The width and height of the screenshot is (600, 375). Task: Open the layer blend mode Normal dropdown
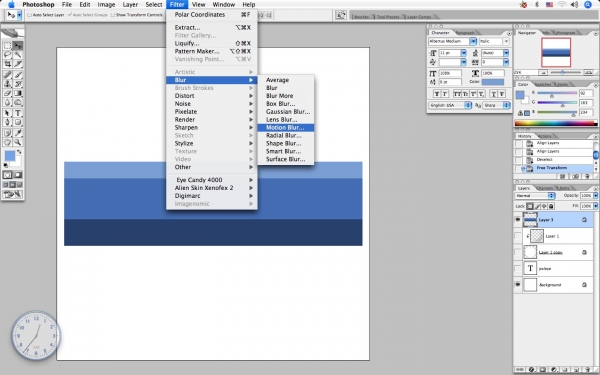(x=535, y=196)
